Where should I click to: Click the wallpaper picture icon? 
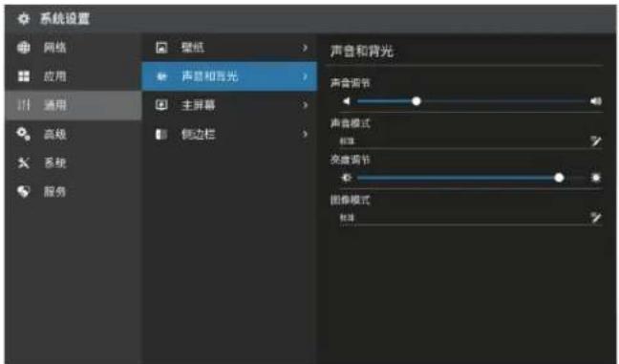click(161, 48)
